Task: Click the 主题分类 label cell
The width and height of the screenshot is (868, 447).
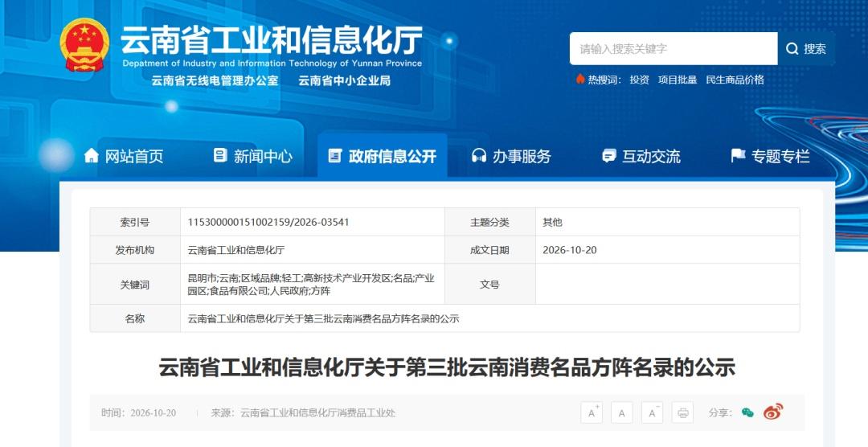Action: click(x=490, y=222)
